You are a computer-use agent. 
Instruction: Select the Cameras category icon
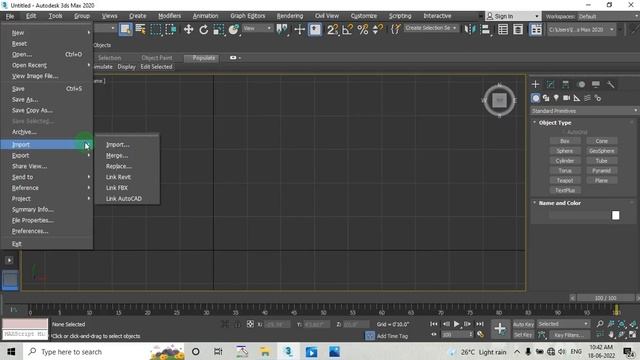(567, 98)
